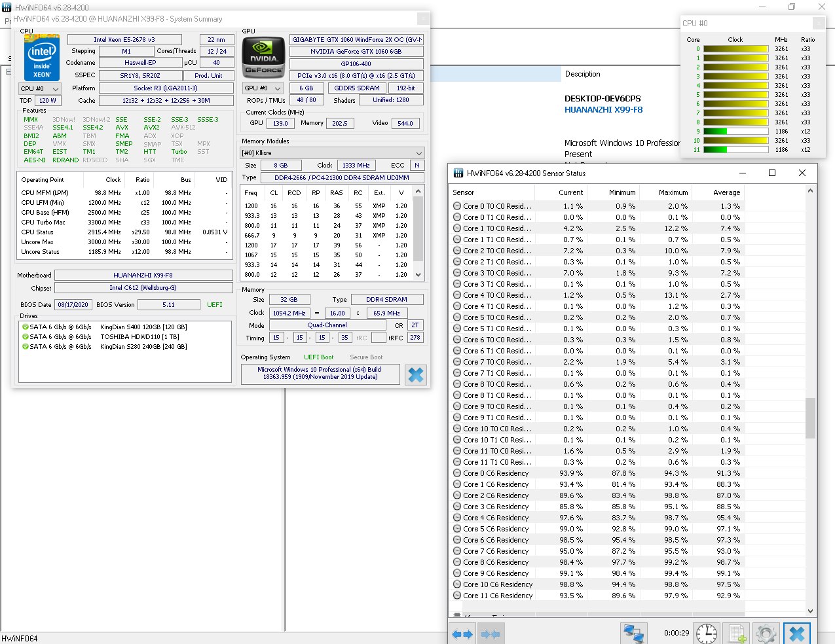Click the Haswell-EP codename field
This screenshot has height=644, width=835.
pos(140,63)
